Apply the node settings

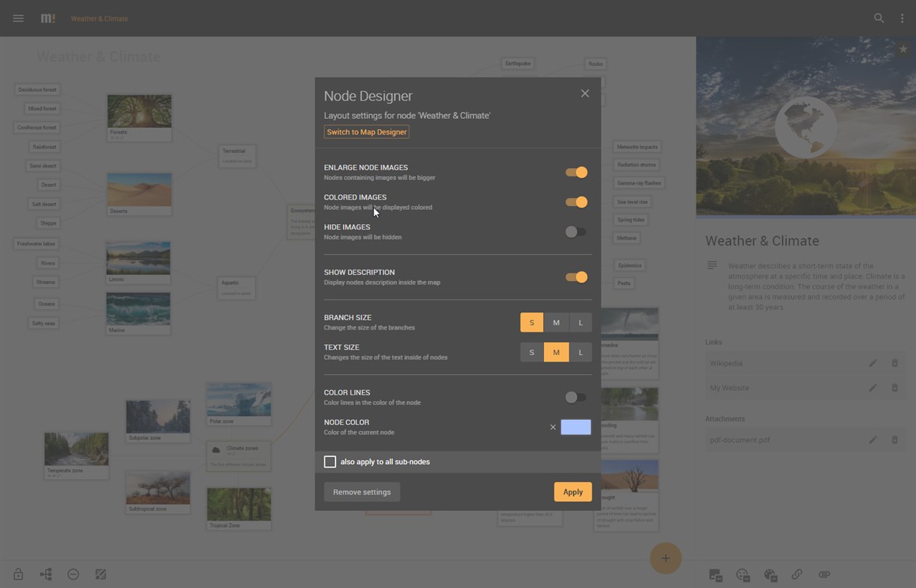click(572, 492)
